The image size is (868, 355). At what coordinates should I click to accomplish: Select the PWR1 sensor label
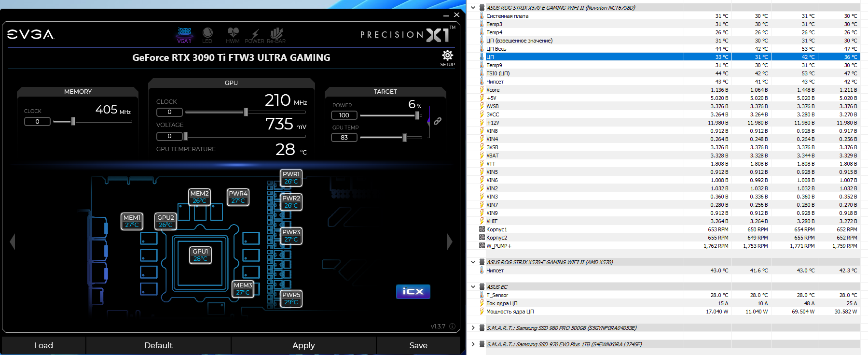[291, 178]
